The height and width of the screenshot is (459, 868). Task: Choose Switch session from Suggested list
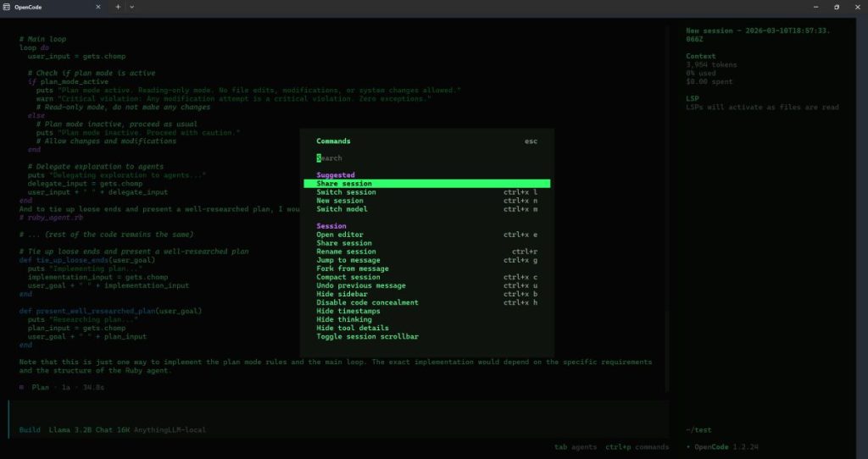pos(346,192)
